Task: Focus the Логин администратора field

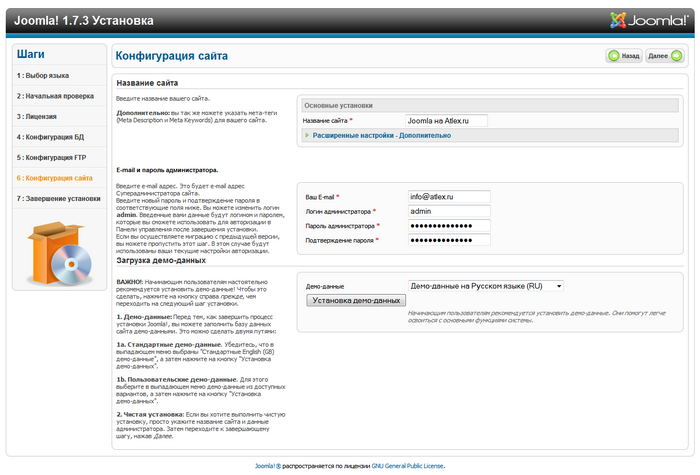Action: tap(449, 211)
